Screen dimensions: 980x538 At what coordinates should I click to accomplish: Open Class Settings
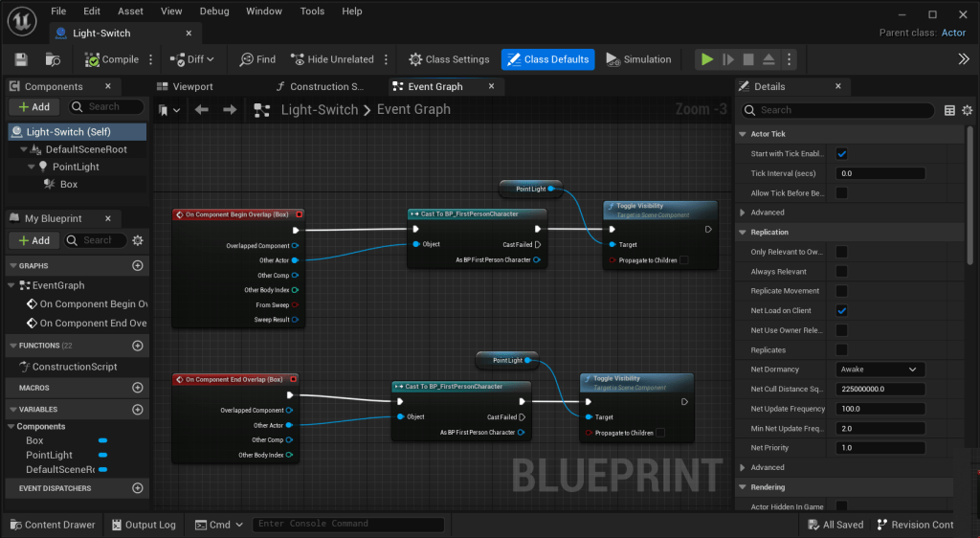(448, 59)
